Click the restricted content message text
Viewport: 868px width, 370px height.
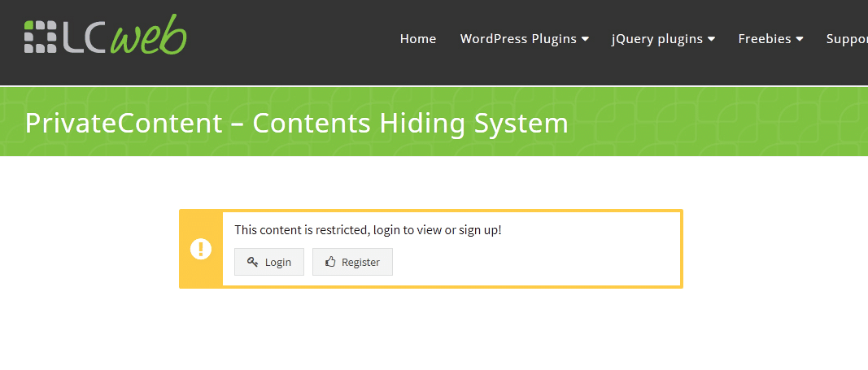tap(368, 230)
